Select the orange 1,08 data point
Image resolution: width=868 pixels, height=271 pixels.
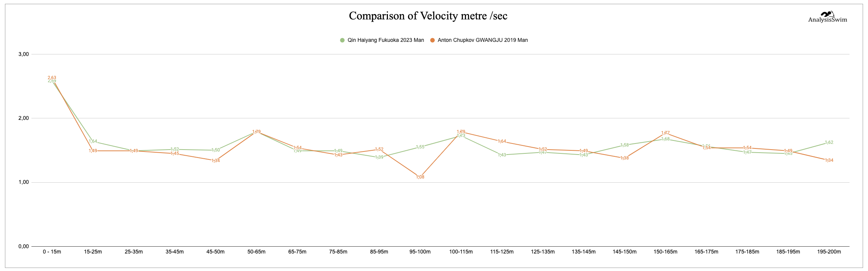click(420, 177)
